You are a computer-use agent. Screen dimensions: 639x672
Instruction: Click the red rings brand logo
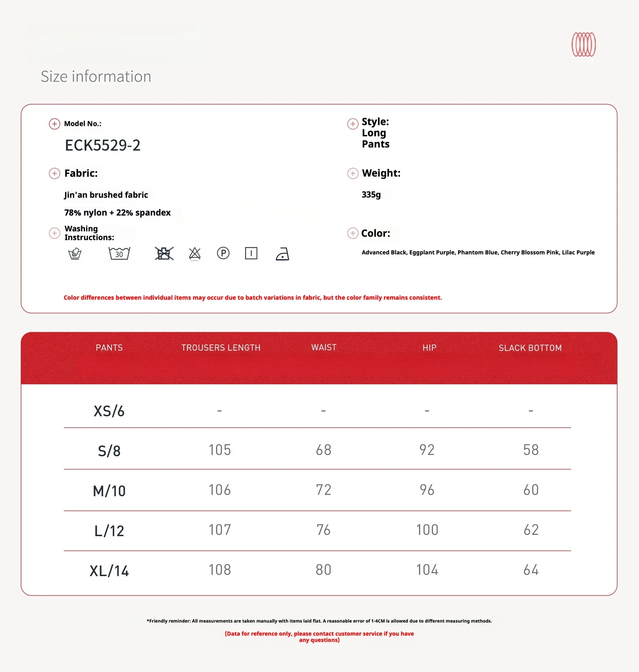(583, 44)
